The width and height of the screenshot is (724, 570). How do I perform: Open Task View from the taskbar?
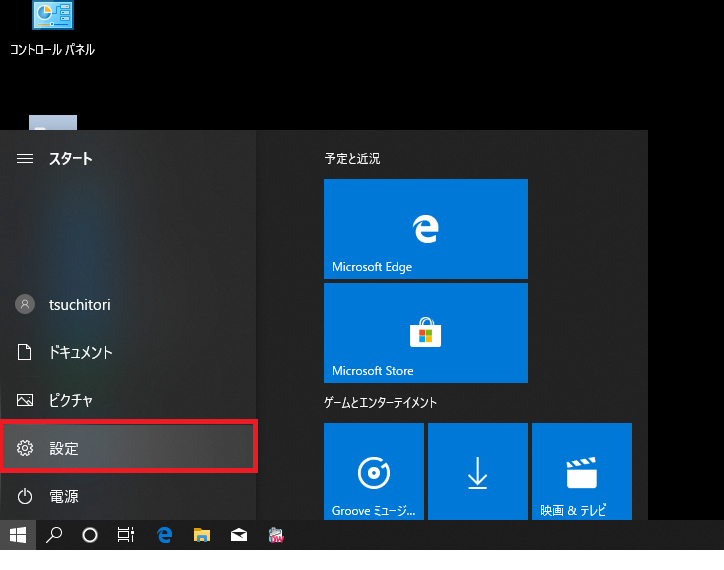[126, 535]
